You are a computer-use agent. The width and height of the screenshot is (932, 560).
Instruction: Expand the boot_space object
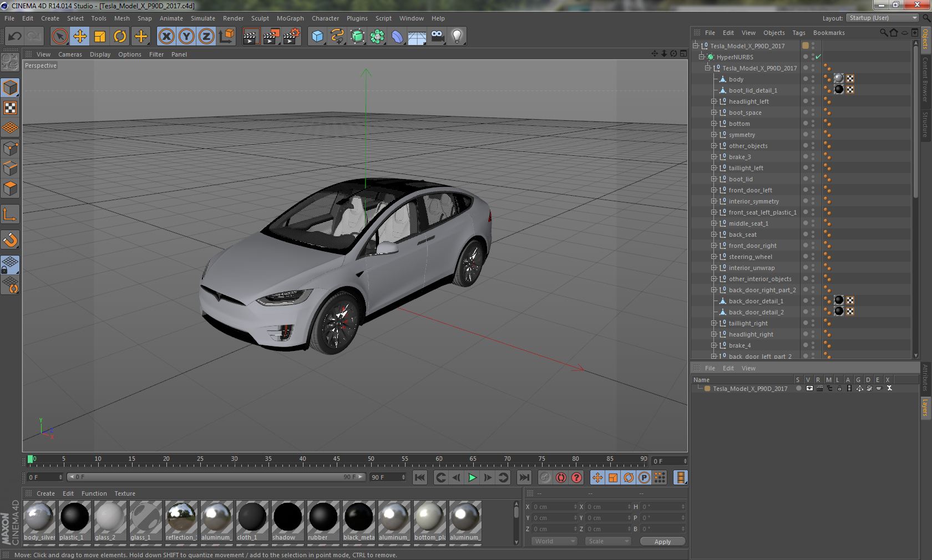[x=714, y=113]
